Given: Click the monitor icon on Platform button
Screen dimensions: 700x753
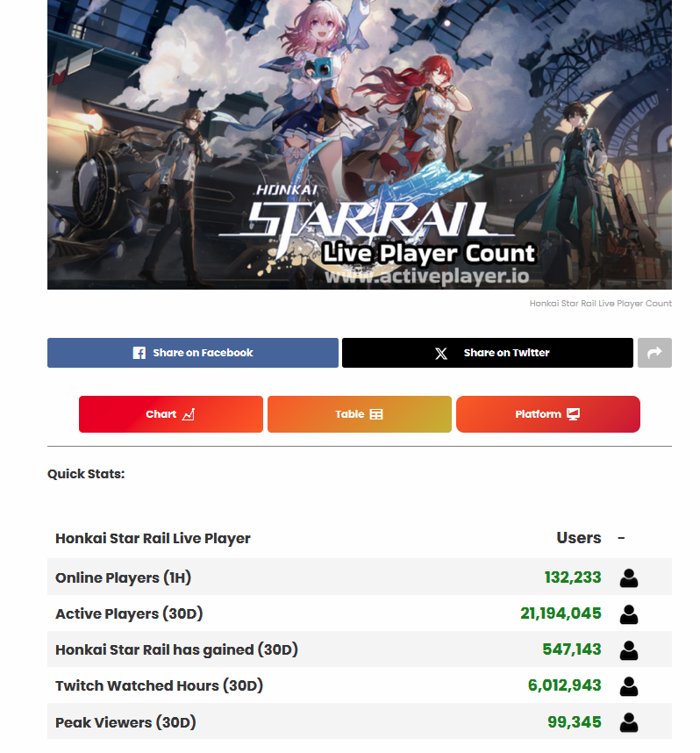Looking at the screenshot, I should [x=574, y=414].
